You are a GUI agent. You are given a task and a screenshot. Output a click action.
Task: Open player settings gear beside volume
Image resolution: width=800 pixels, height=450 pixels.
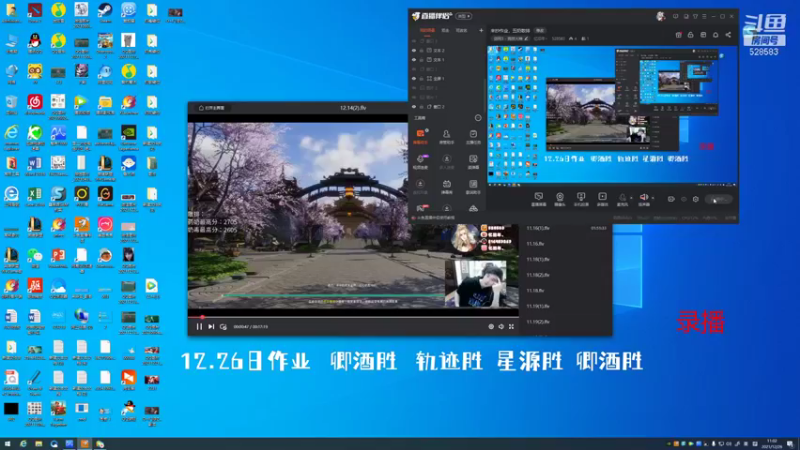[491, 327]
